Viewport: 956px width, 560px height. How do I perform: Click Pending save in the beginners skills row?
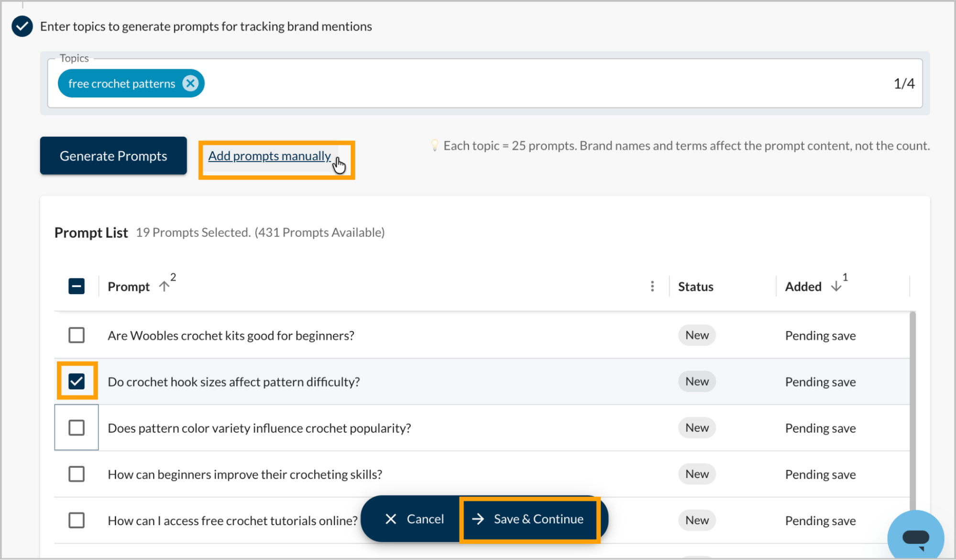click(820, 475)
